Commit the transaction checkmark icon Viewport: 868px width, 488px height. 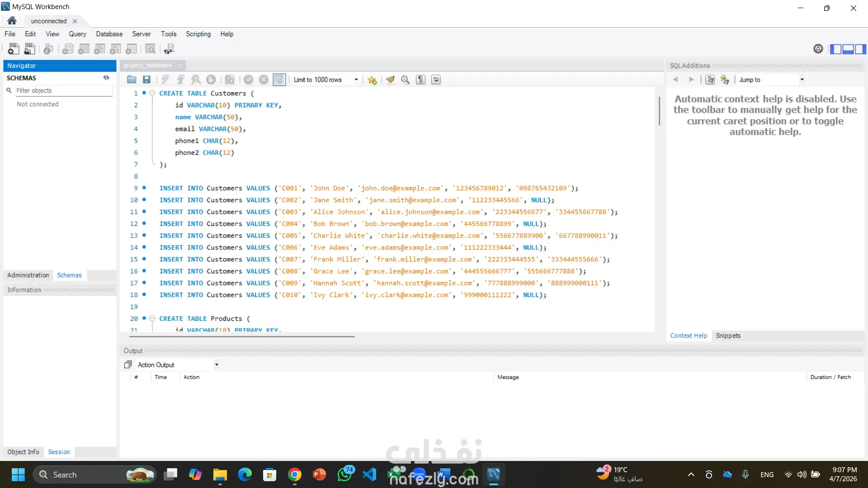click(248, 80)
